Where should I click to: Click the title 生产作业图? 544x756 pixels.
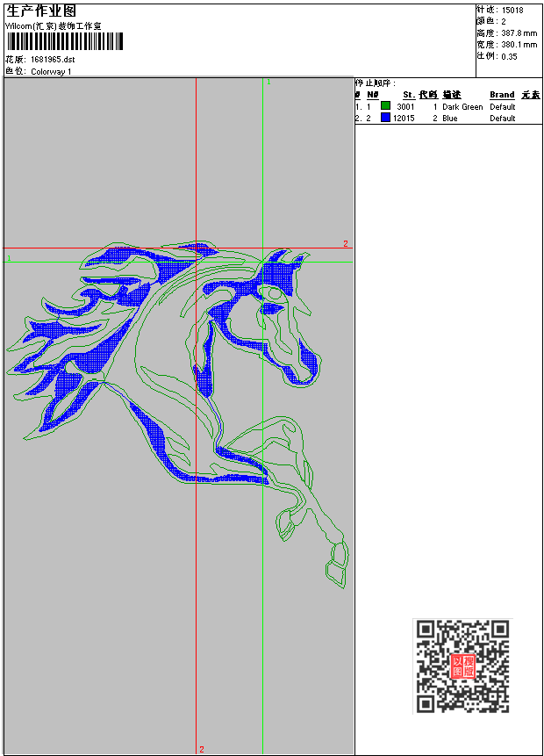(40, 11)
